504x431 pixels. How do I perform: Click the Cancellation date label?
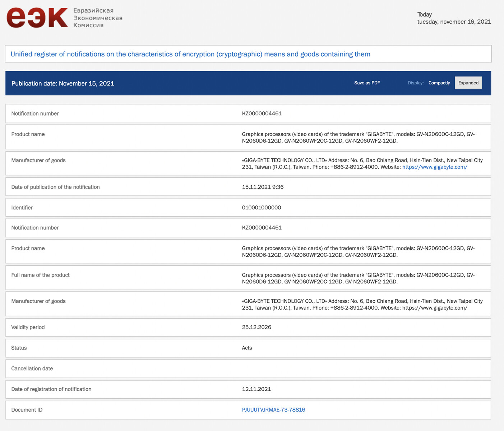[32, 369]
